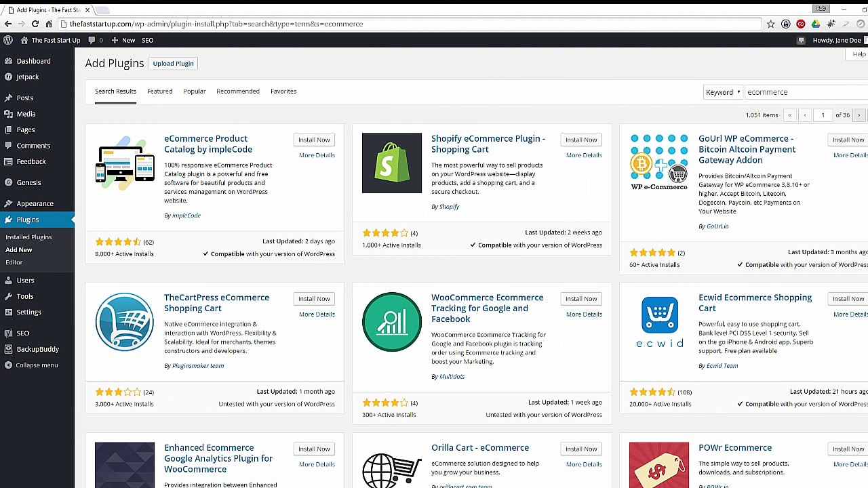Click the Shopify plugin bag icon
The height and width of the screenshot is (488, 868).
[x=391, y=163]
